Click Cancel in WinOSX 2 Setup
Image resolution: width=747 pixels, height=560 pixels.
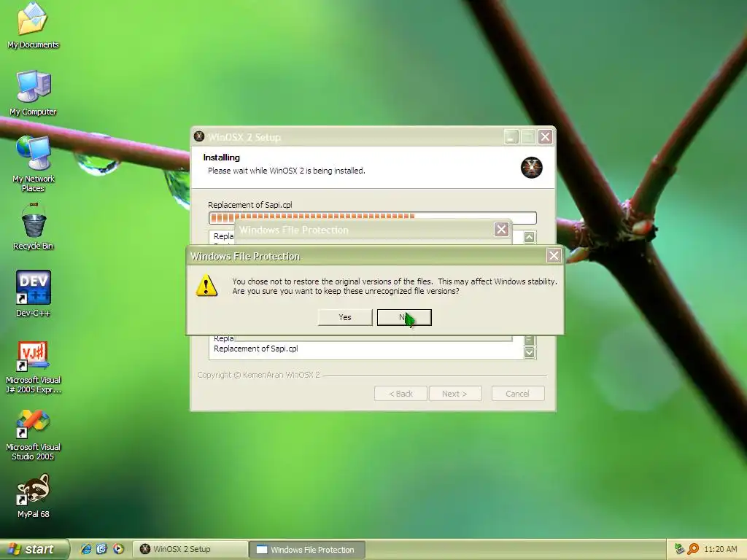[518, 394]
